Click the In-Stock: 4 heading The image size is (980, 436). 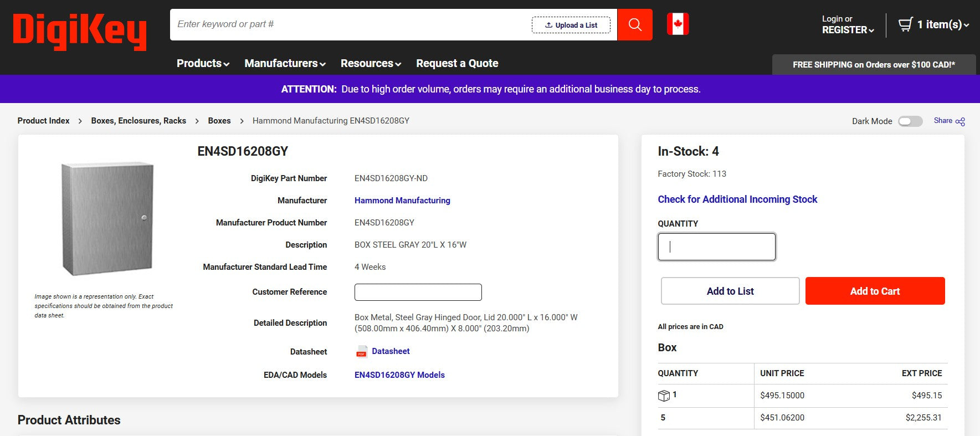688,151
